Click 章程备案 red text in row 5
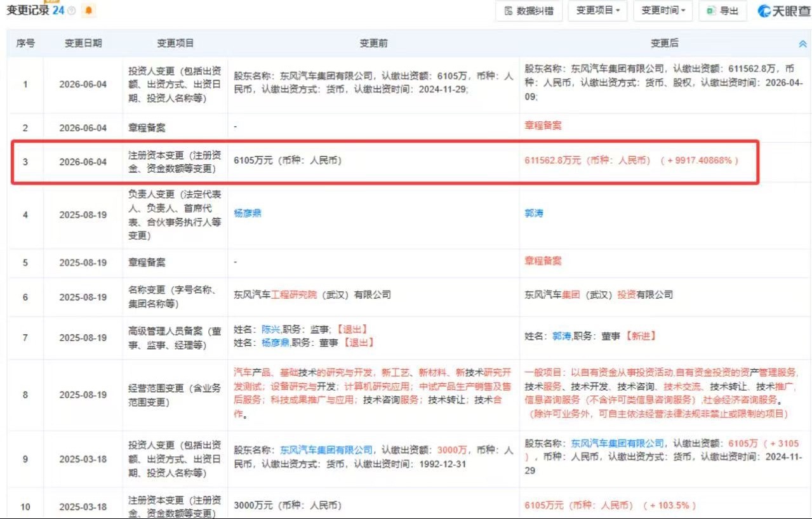This screenshot has height=519, width=812. (543, 261)
